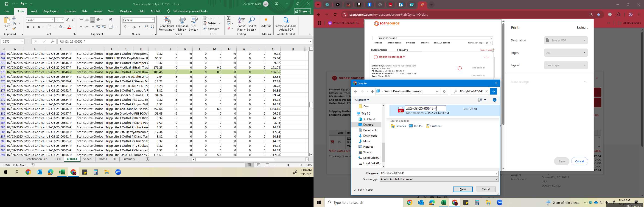Open the Developer ribbon tab
The image size is (644, 207).
[126, 11]
